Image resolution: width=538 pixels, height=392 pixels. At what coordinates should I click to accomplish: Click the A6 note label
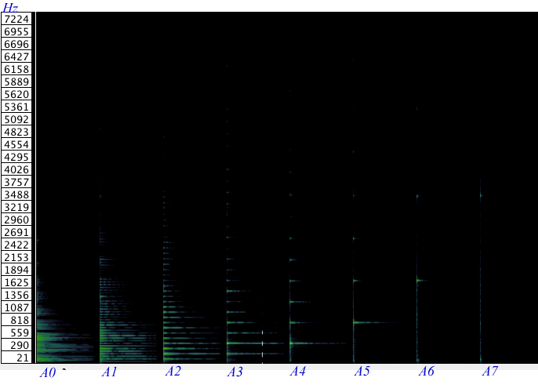point(427,371)
